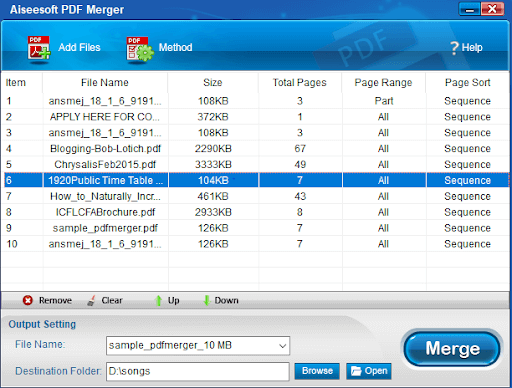Click the Merge button
The height and width of the screenshot is (388, 512).
coord(452,349)
